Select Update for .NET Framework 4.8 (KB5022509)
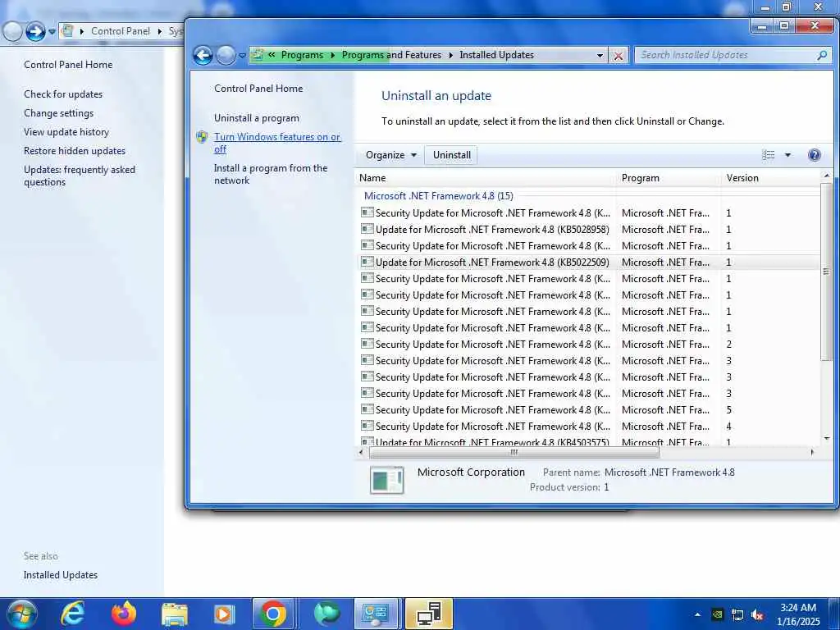Screen dimensions: 840x630 (x=587, y=262)
